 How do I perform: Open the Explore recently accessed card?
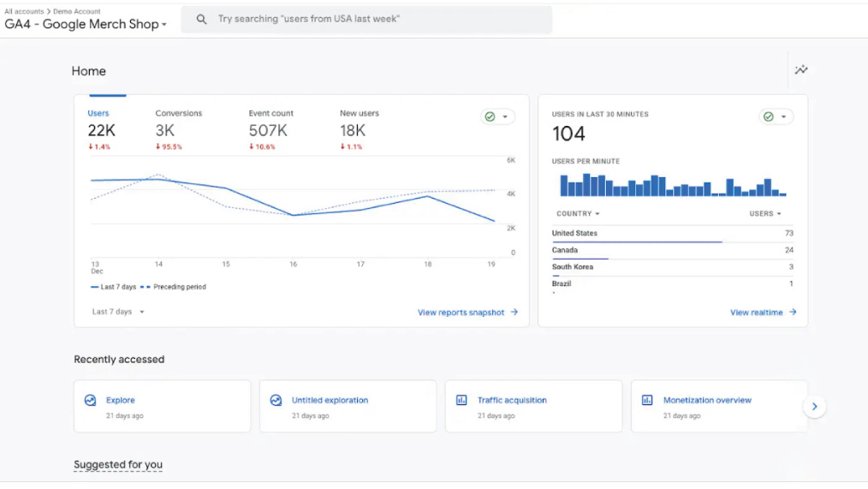[x=162, y=406]
